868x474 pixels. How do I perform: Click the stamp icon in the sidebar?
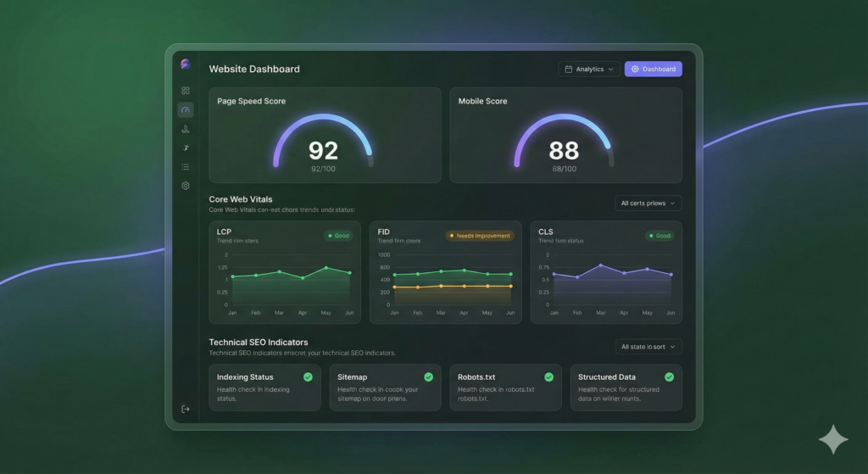click(x=186, y=129)
